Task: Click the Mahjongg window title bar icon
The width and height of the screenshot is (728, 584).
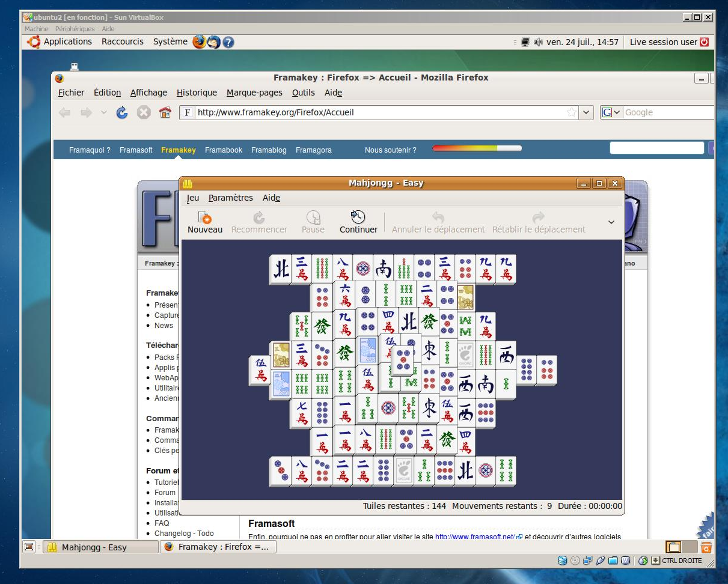Action: (188, 183)
